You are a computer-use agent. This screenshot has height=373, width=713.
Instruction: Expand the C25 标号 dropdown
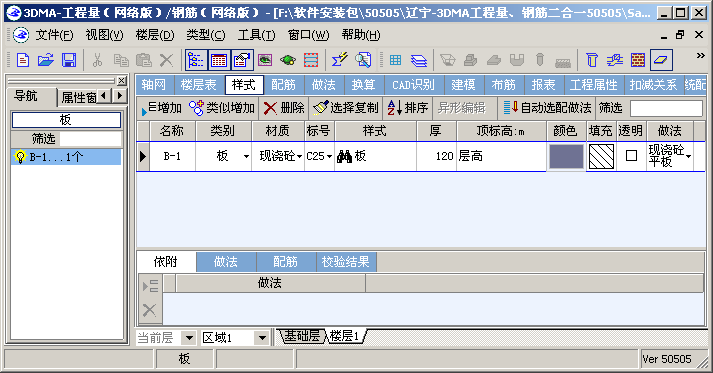click(x=329, y=156)
